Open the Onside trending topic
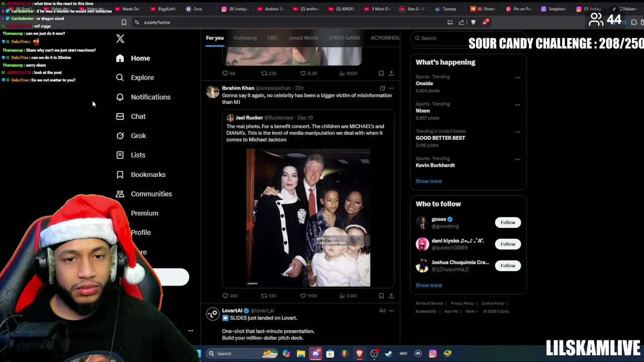Image resolution: width=644 pixels, height=362 pixels. (424, 83)
